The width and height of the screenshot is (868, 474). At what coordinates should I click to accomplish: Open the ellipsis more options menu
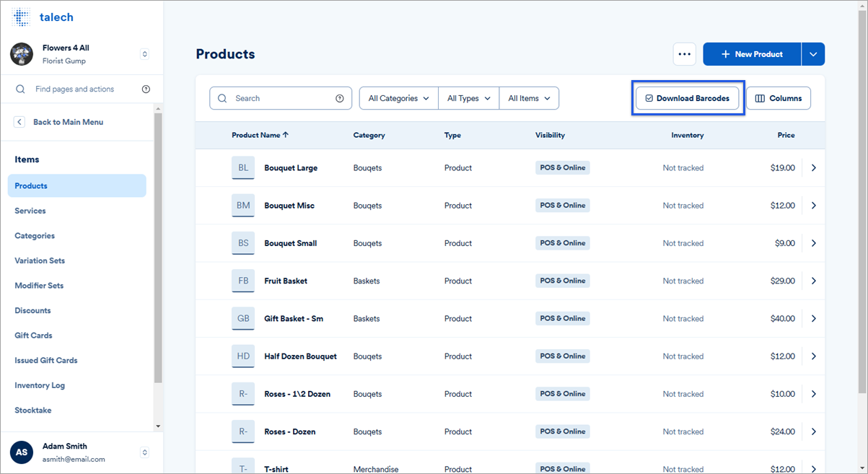[684, 53]
